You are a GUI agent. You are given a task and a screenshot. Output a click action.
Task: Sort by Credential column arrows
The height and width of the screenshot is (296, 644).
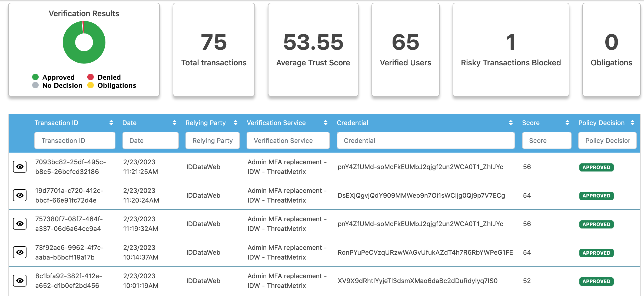tap(511, 123)
